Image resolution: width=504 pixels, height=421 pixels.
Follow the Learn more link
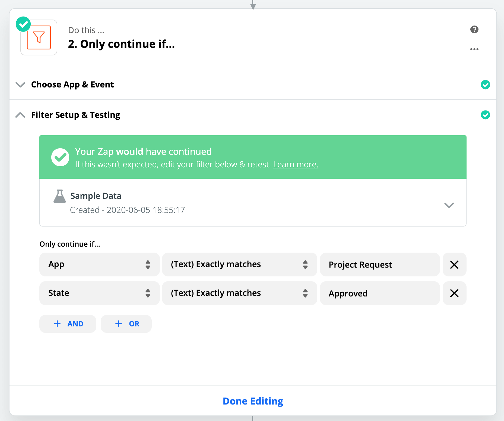pos(296,165)
